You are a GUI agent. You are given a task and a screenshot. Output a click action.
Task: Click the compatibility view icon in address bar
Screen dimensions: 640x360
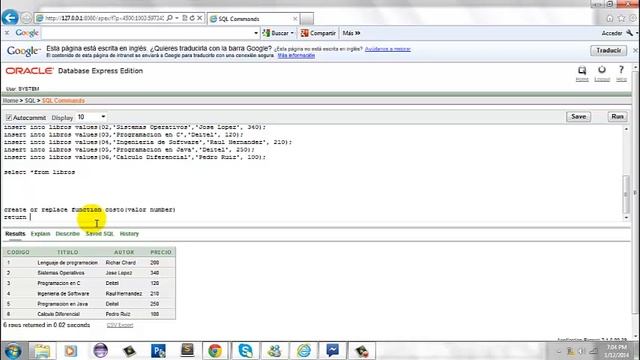[x=185, y=18]
